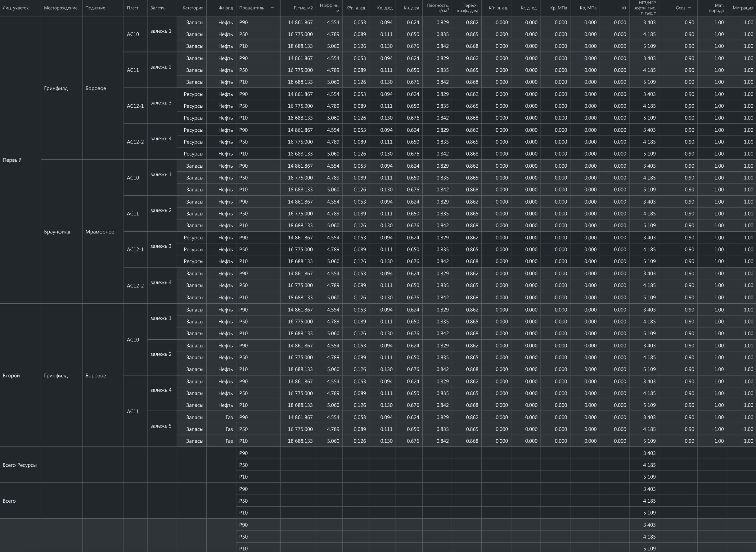
Task: Click the Лиц. участок column header
Action: [16, 8]
